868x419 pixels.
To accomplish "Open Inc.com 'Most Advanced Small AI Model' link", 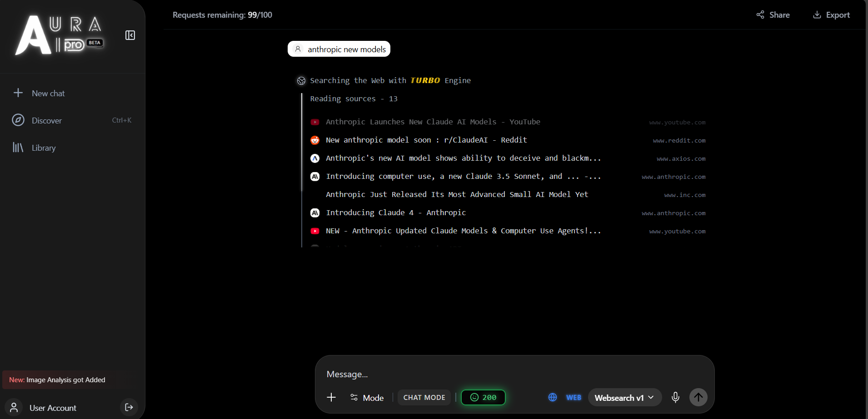I will pyautogui.click(x=457, y=194).
